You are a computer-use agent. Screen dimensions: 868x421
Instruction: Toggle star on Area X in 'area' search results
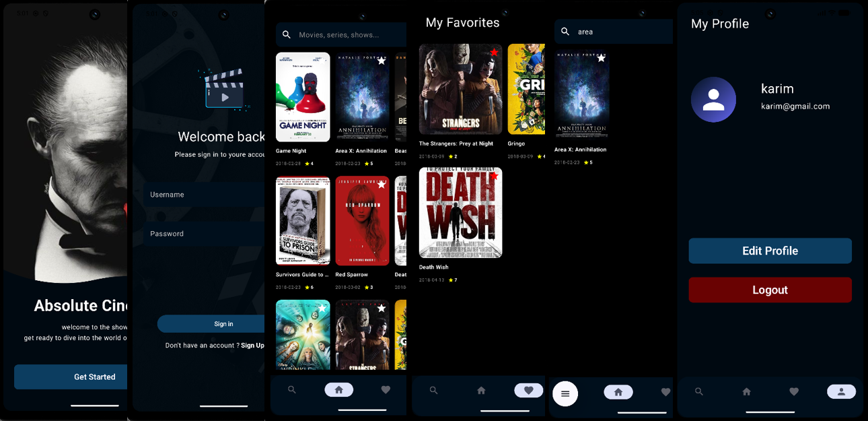602,59
